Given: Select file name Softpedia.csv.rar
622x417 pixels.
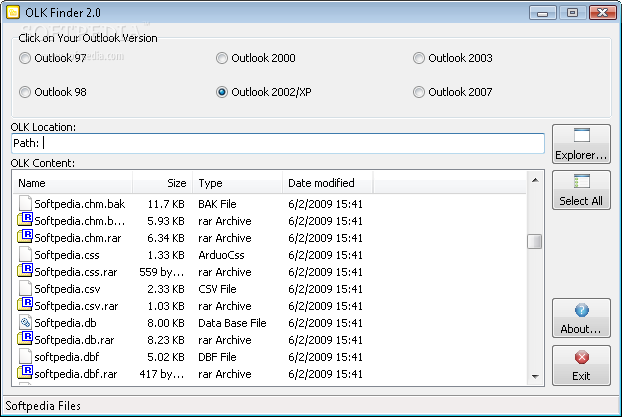Looking at the screenshot, I should (76, 306).
